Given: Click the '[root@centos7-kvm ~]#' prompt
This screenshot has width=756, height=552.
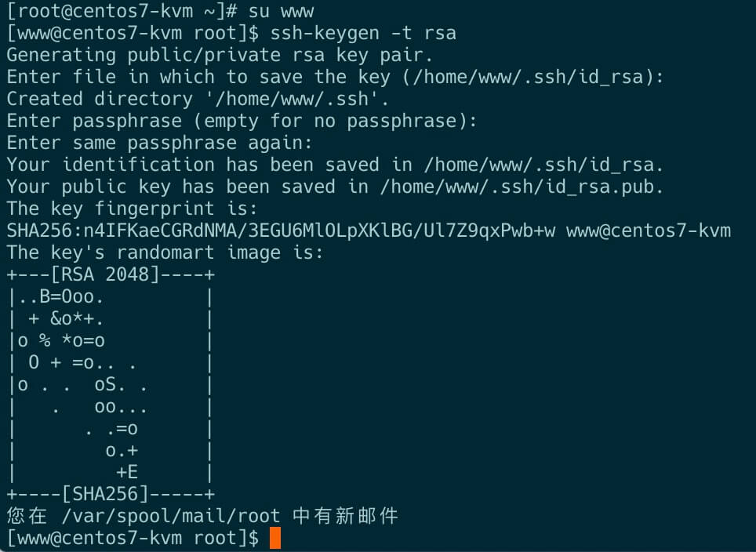Looking at the screenshot, I should pos(122,11).
